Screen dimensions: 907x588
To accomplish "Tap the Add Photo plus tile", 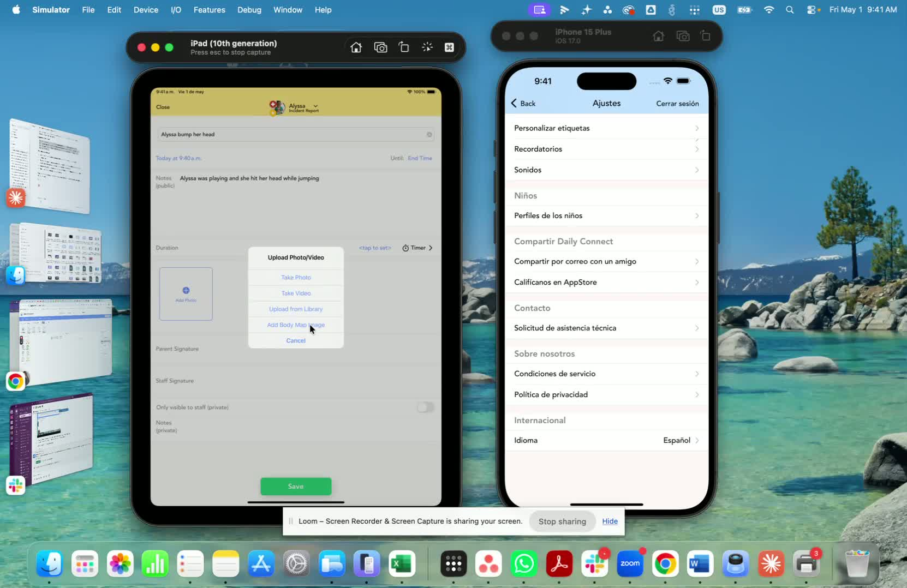I will (x=186, y=293).
